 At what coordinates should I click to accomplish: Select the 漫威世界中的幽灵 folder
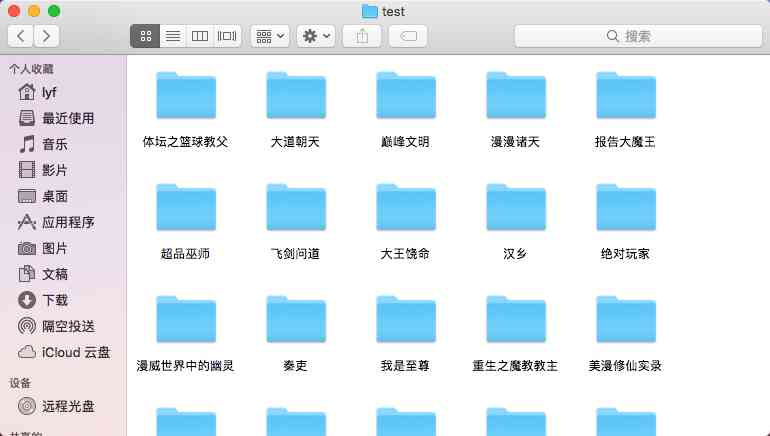click(186, 320)
